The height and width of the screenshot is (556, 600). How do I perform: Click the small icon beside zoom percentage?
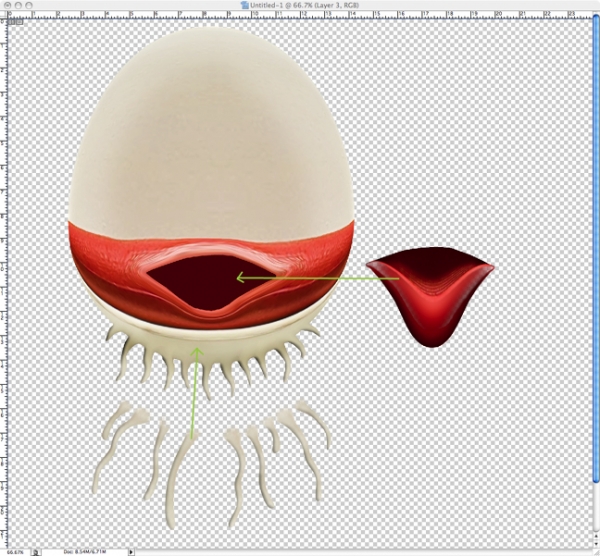coord(36,552)
